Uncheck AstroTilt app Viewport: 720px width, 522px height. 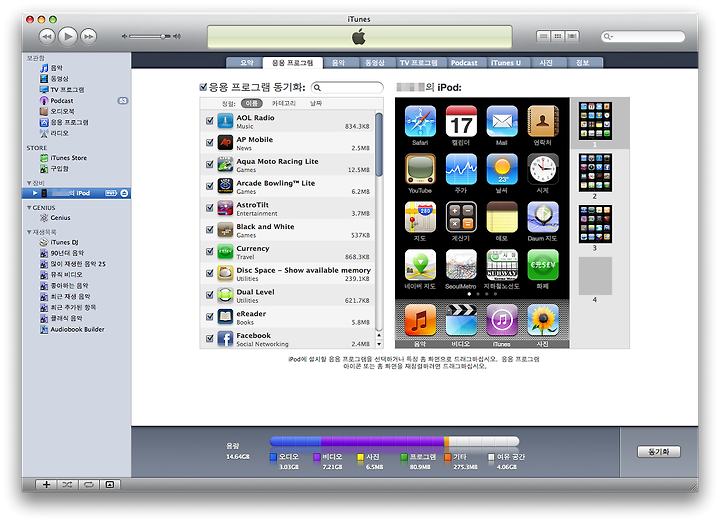[x=210, y=208]
